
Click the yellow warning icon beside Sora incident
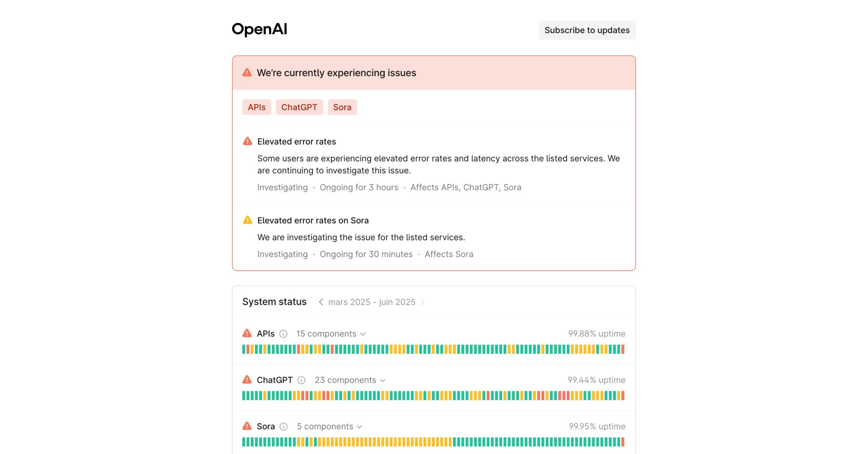coord(248,220)
